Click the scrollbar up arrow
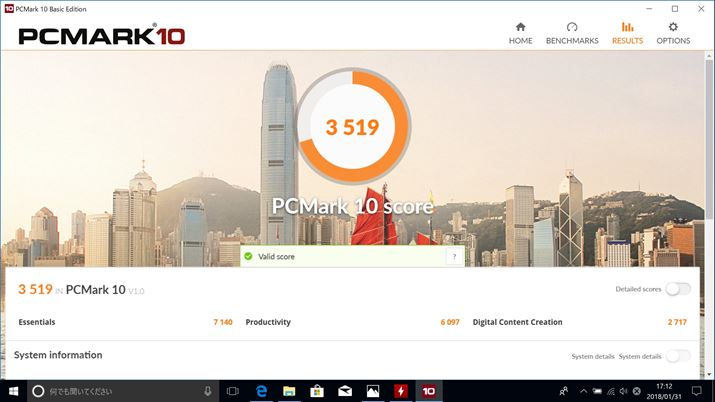 (709, 56)
